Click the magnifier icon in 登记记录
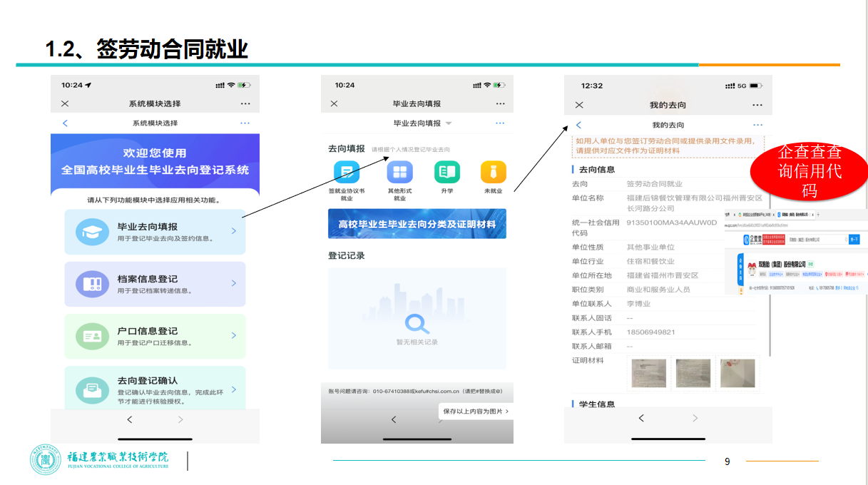 (x=417, y=324)
